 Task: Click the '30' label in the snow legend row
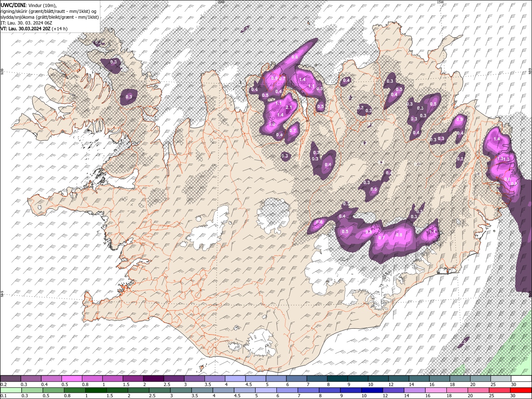[514, 384]
